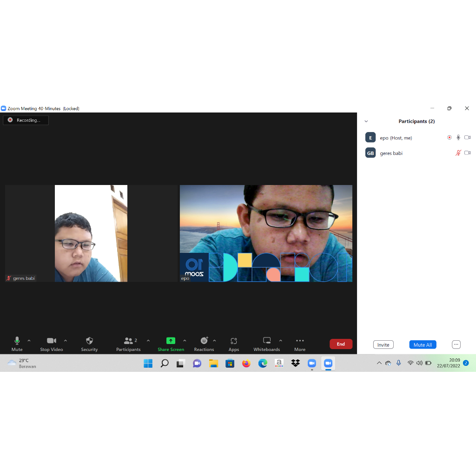Screen dimensions: 476x476
Task: Open Microsoft Store from taskbar
Action: tap(230, 363)
